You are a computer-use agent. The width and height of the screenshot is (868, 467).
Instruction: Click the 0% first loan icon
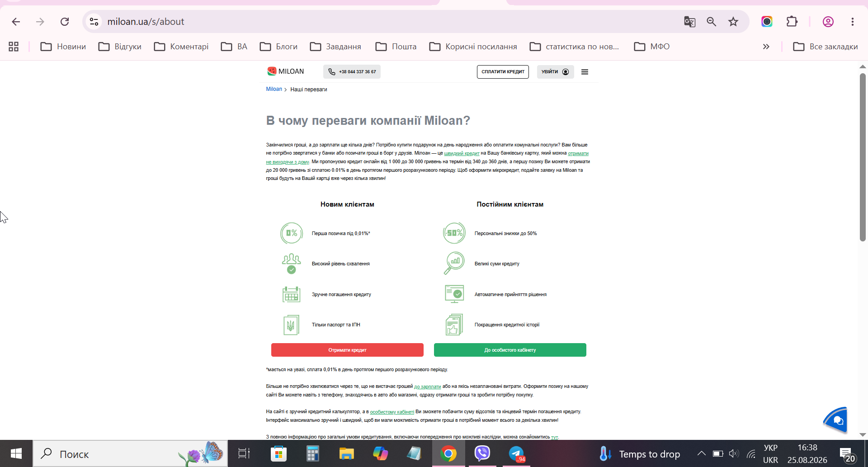click(292, 233)
